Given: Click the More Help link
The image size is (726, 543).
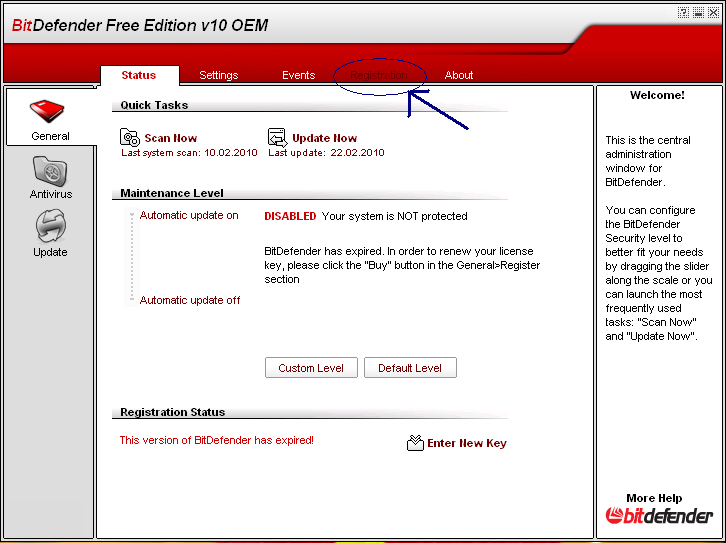Looking at the screenshot, I should point(654,498).
